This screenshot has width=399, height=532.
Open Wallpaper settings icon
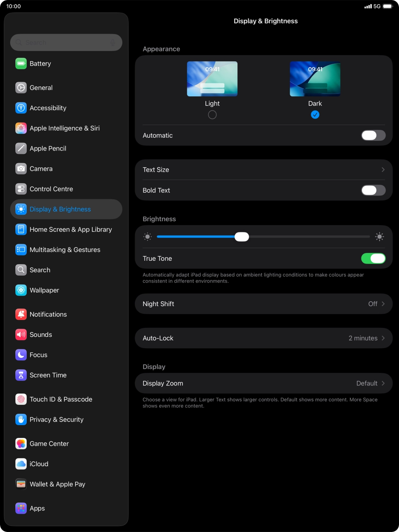pos(21,290)
